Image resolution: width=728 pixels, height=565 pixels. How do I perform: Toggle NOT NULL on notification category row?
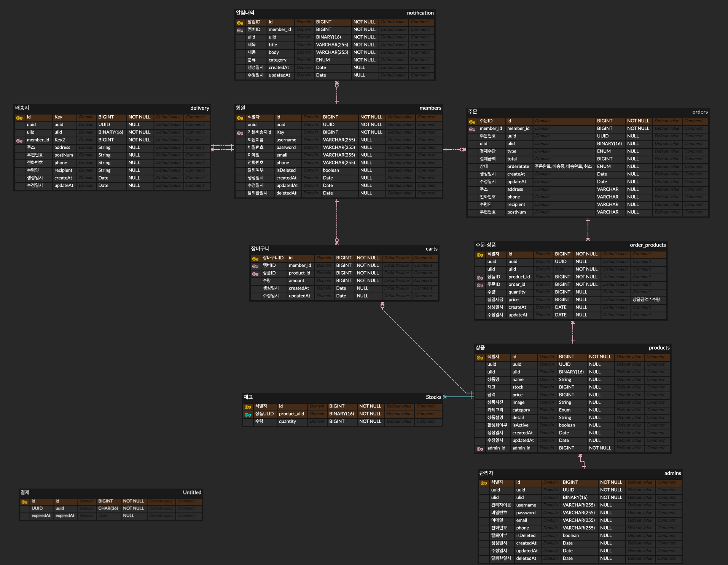point(365,60)
